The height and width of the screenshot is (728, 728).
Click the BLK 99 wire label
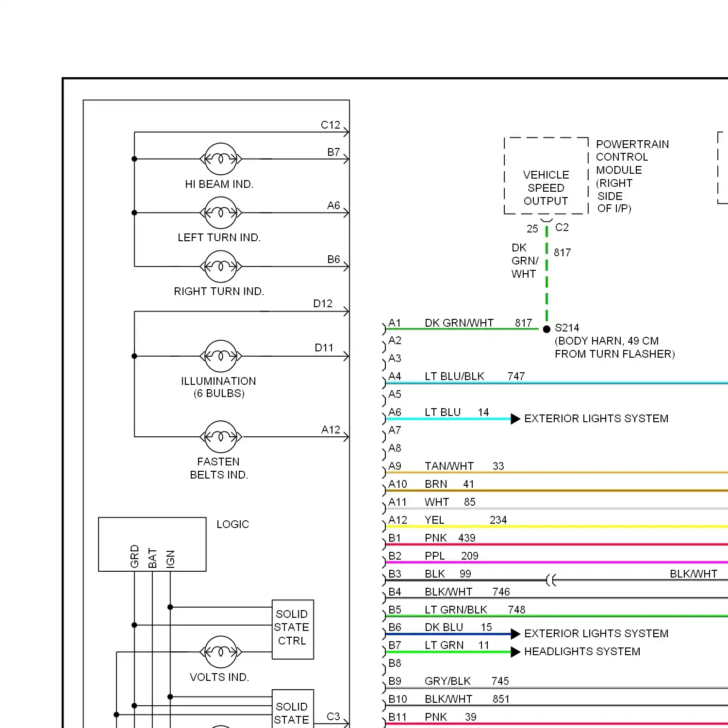(x=448, y=574)
